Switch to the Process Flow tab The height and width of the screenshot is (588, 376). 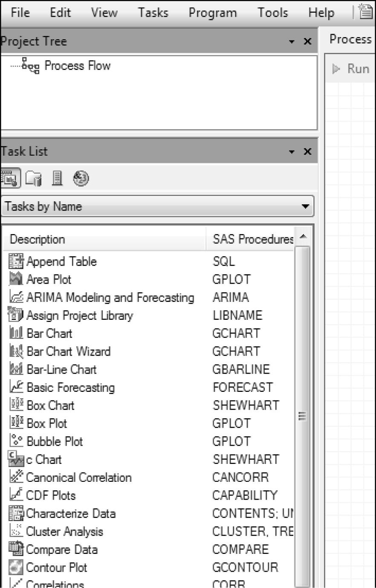click(x=350, y=39)
